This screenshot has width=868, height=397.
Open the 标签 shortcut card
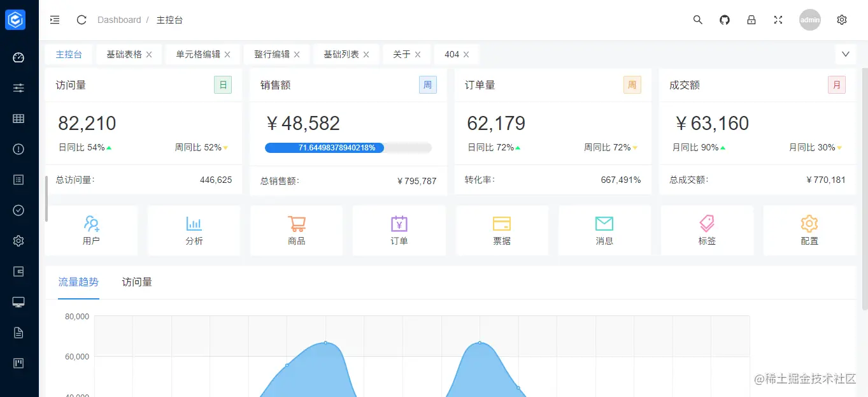click(707, 230)
